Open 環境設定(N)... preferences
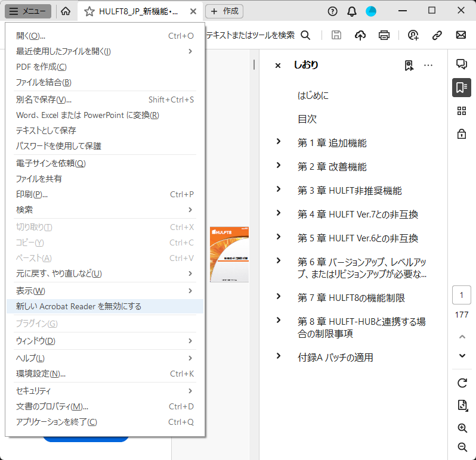Screen dimensions: 476x460 click(x=105, y=374)
